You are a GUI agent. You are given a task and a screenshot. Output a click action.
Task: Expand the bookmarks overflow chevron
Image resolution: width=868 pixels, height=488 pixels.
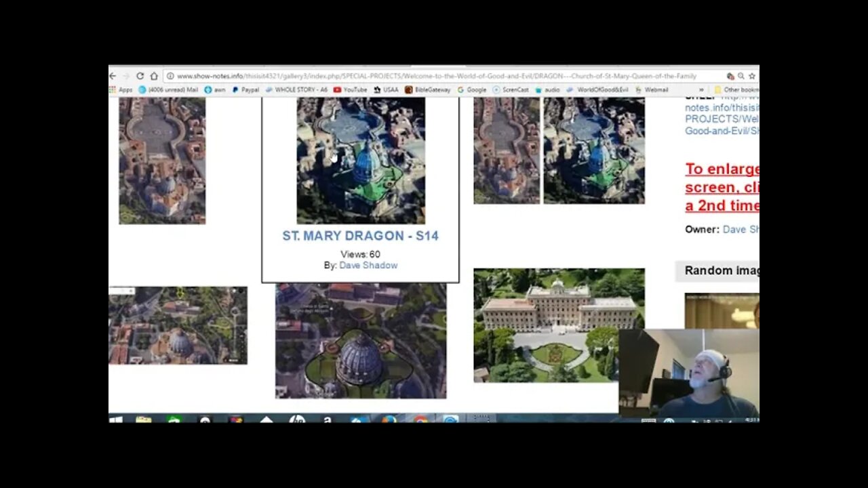701,89
